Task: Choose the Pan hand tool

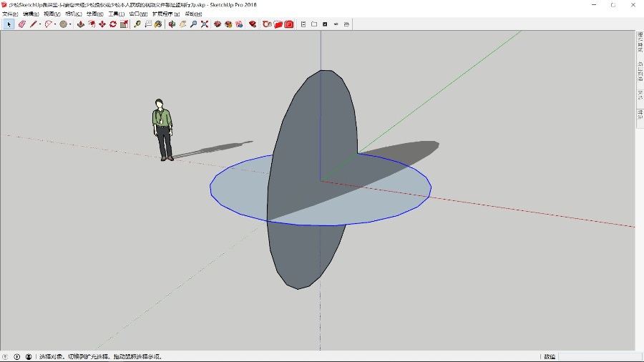Action: pos(182,24)
